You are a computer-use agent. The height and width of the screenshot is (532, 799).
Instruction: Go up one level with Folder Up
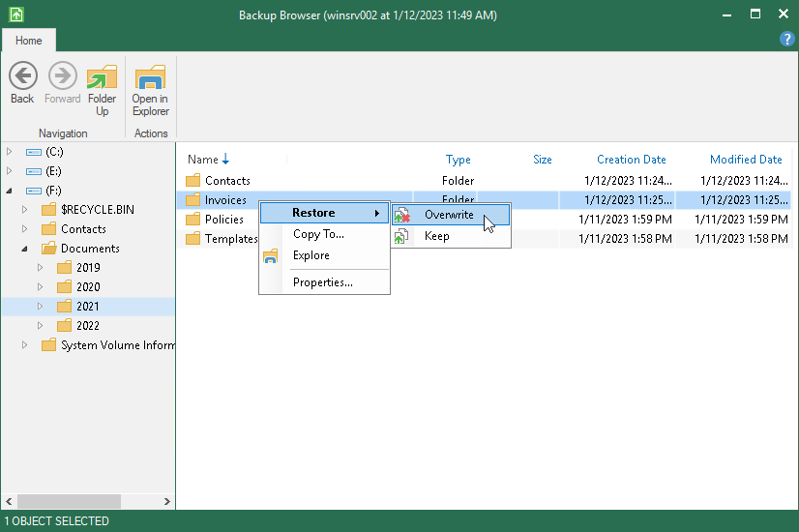(102, 91)
